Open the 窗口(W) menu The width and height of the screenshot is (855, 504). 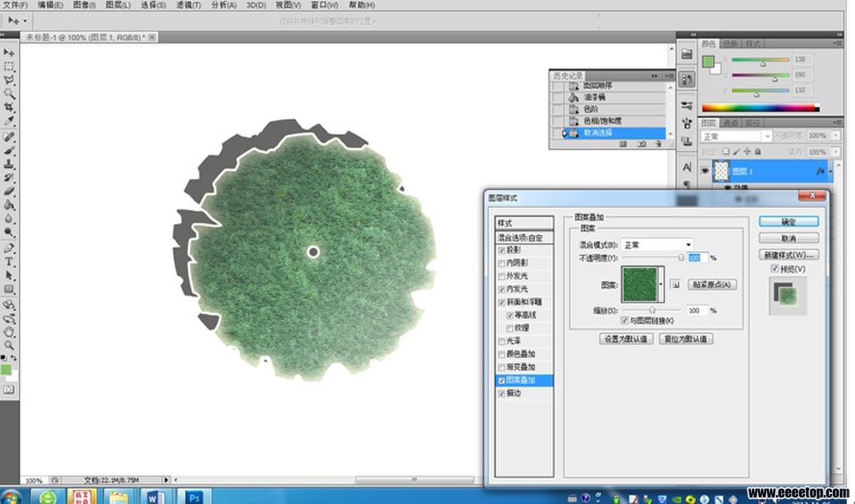[324, 5]
